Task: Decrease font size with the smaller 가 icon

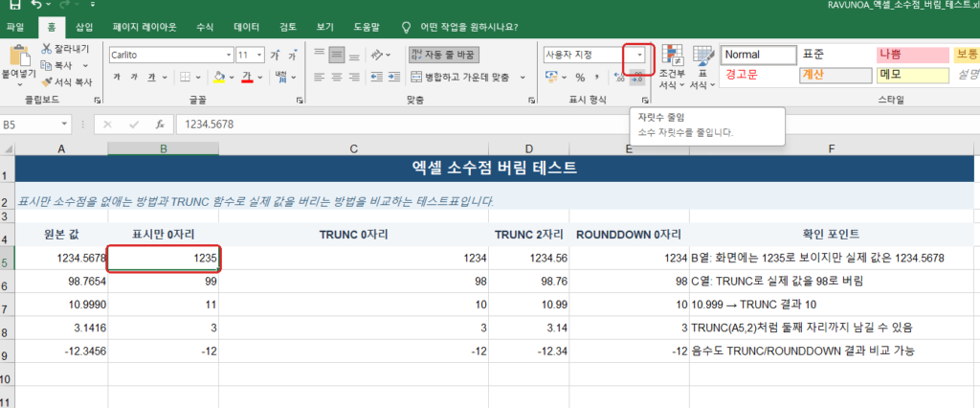Action: (291, 55)
